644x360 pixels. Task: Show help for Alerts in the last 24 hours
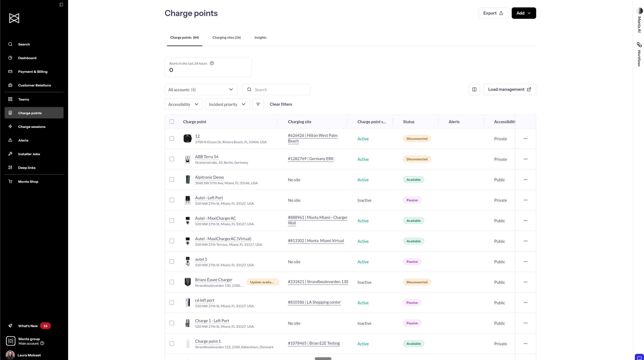(x=212, y=63)
